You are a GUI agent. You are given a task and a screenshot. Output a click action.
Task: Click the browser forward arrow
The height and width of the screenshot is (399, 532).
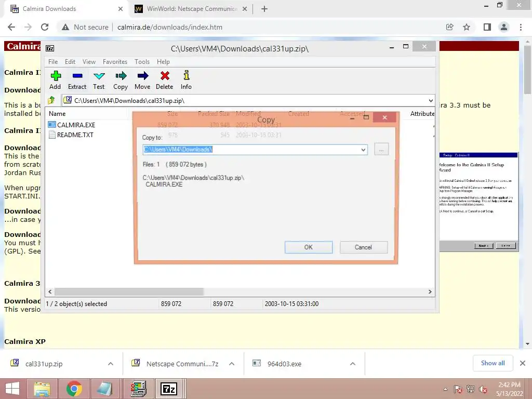tap(28, 27)
